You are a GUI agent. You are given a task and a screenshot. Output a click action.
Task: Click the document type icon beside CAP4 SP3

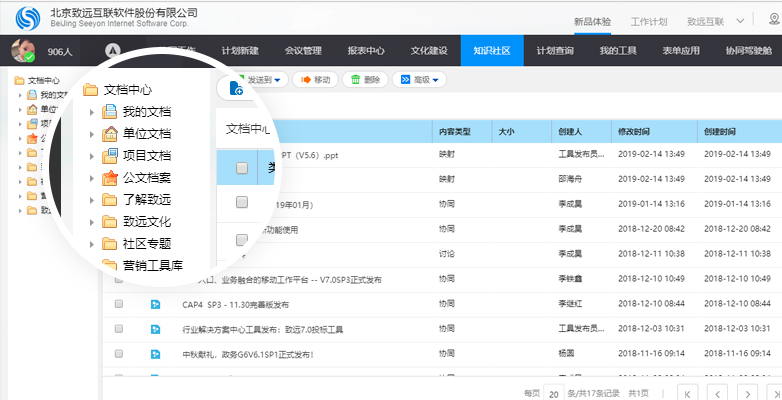pyautogui.click(x=155, y=303)
